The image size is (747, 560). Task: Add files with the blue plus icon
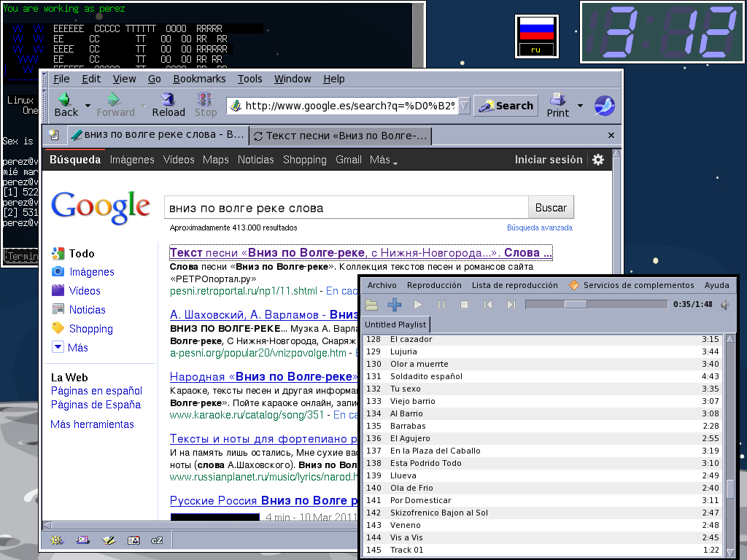(395, 305)
